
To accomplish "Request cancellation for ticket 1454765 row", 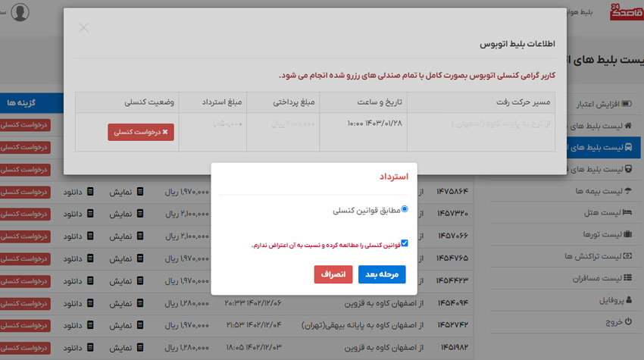I will tap(25, 259).
